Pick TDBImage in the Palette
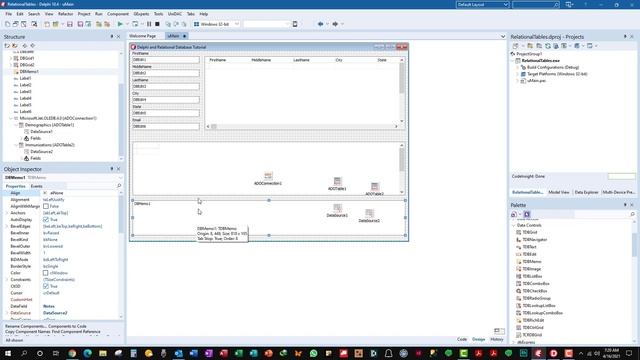Screen dimensions: 640x360 point(531,269)
